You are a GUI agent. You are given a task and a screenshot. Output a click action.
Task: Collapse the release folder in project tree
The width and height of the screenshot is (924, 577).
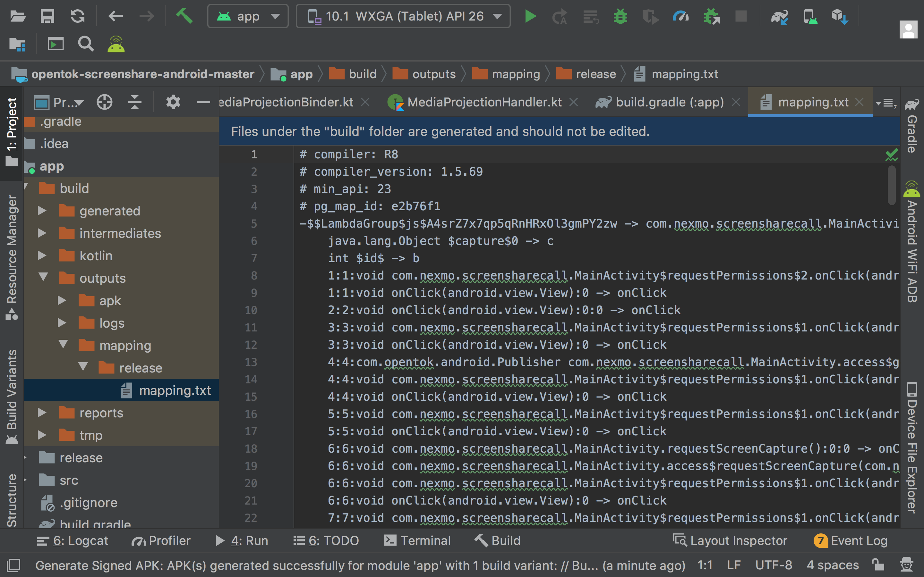(83, 367)
